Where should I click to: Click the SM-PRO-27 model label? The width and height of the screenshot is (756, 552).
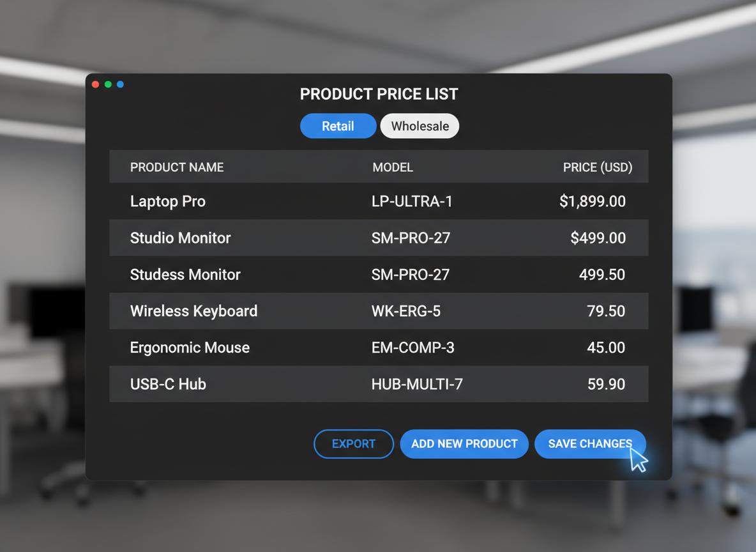coord(411,238)
